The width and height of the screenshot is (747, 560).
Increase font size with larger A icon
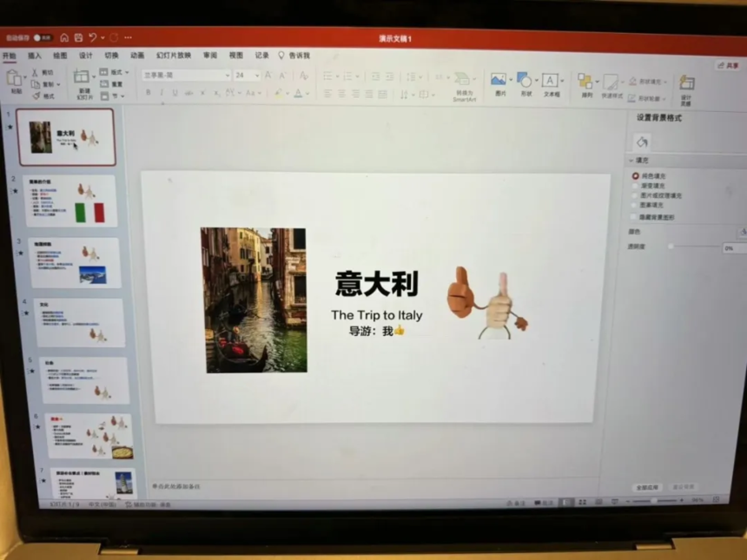pyautogui.click(x=268, y=76)
